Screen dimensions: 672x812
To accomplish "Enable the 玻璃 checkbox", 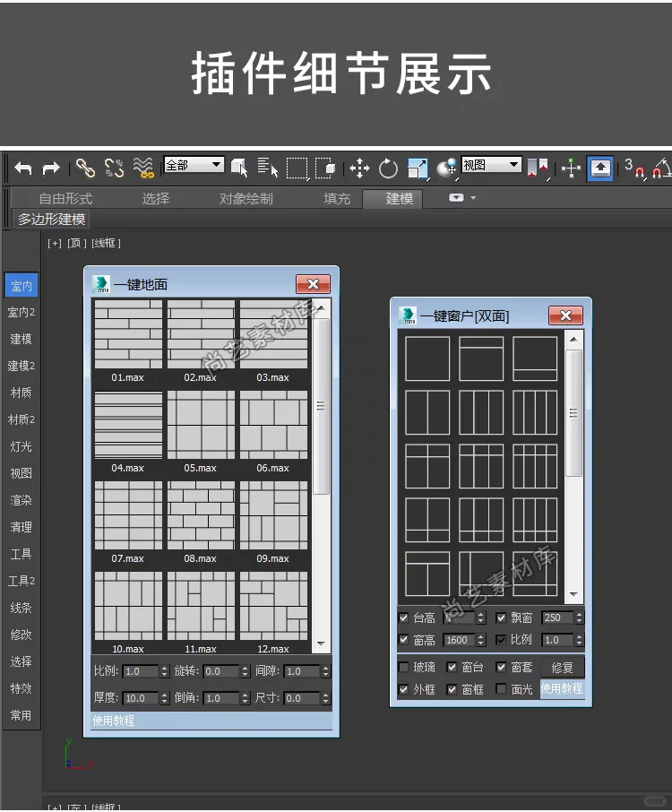I will tap(404, 667).
